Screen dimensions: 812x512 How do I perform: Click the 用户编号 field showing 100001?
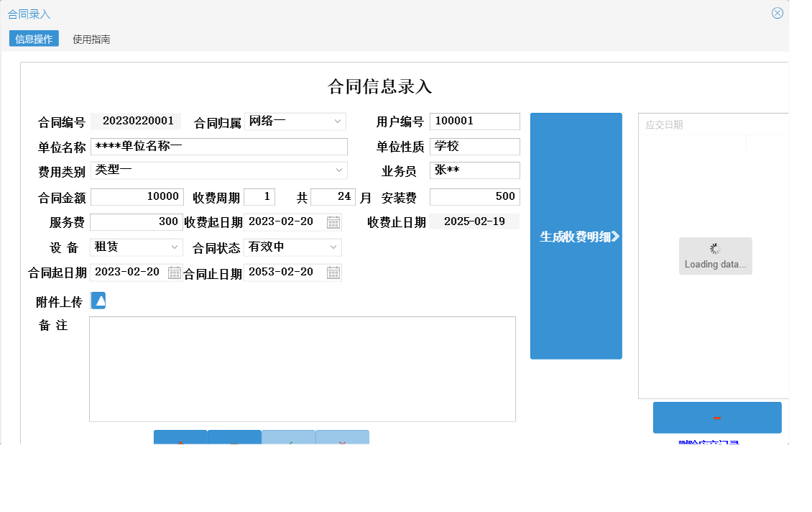pos(474,121)
